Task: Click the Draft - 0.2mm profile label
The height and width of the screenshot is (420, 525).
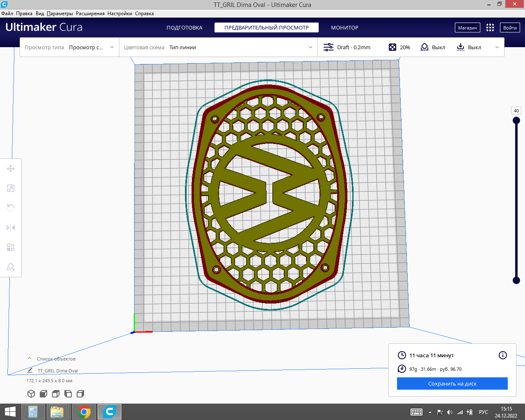Action: [354, 47]
